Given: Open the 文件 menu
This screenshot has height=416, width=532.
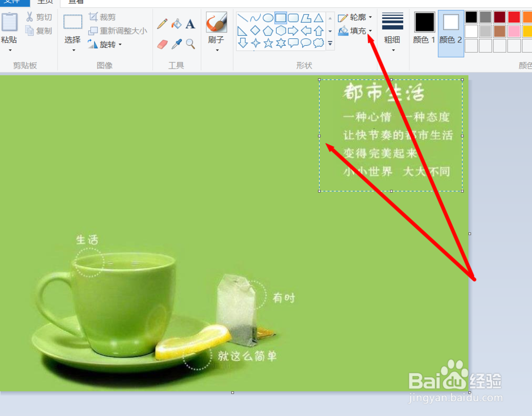Looking at the screenshot, I should point(13,2).
